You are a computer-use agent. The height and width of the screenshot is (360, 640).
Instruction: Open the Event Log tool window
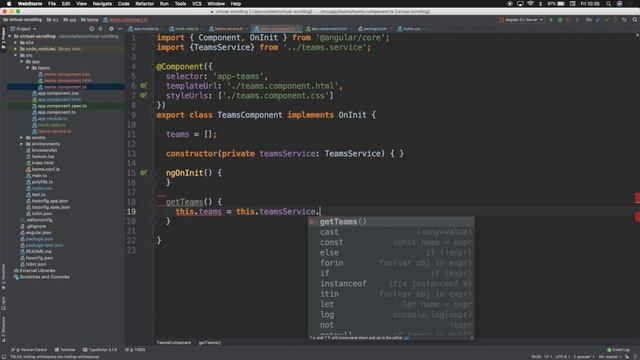click(x=618, y=350)
